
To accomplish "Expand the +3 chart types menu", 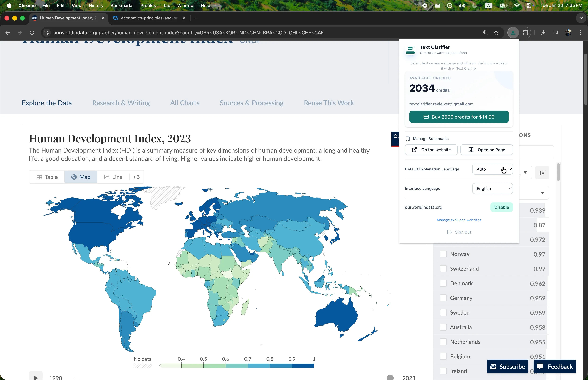I will pyautogui.click(x=136, y=177).
